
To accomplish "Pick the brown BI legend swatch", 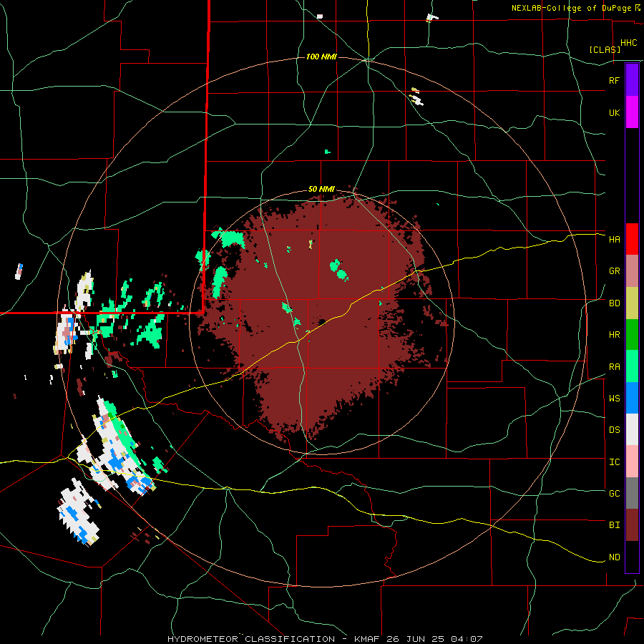I will click(632, 525).
